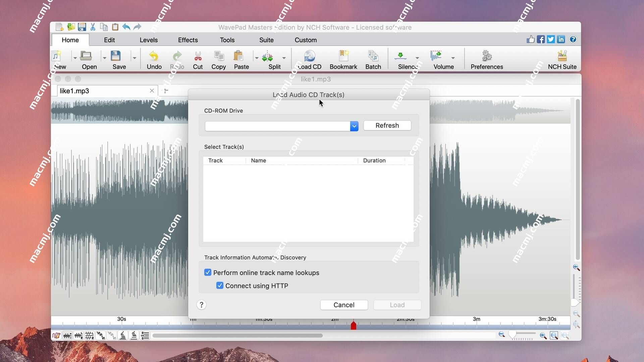Switch to the Tools tab

point(227,40)
